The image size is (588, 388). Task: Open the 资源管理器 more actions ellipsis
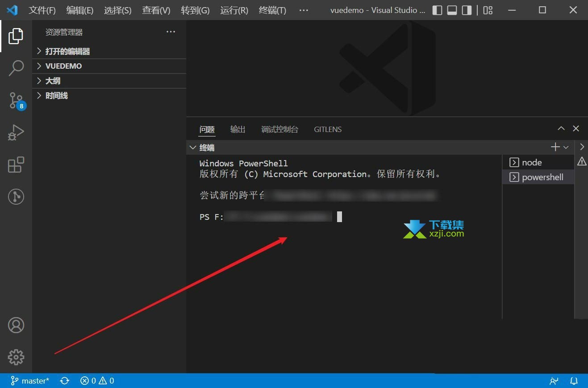[x=171, y=32]
